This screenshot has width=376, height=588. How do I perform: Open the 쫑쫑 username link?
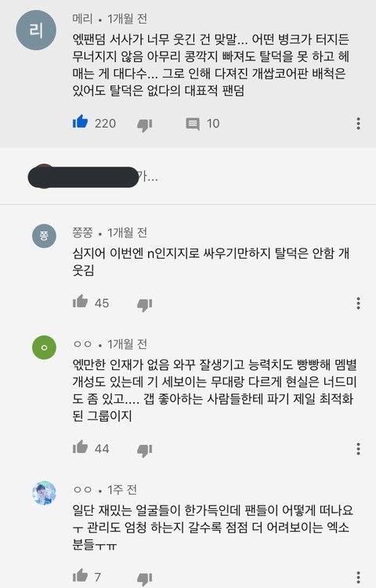[82, 233]
